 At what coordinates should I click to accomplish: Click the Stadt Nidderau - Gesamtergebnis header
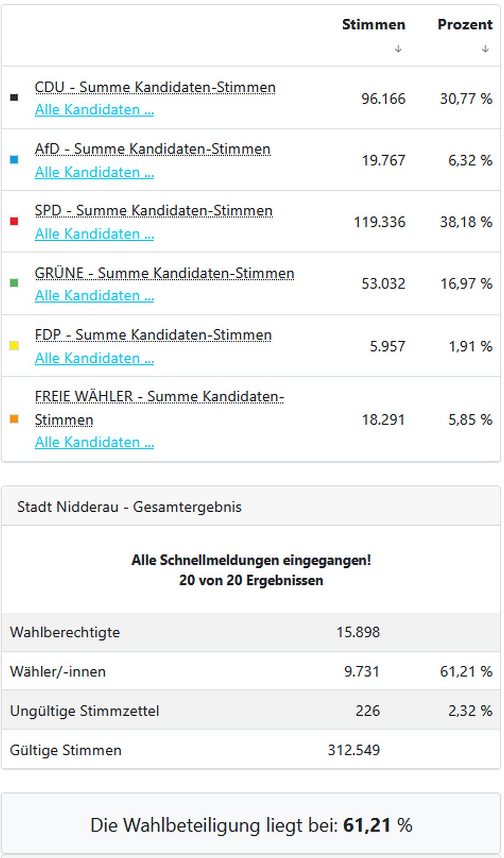pyautogui.click(x=130, y=507)
